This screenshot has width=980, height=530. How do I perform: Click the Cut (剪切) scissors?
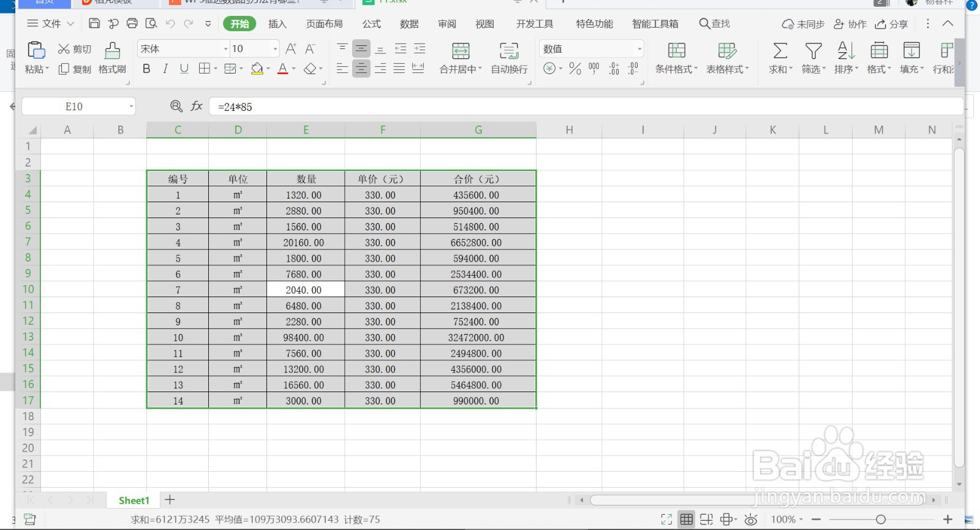point(74,49)
